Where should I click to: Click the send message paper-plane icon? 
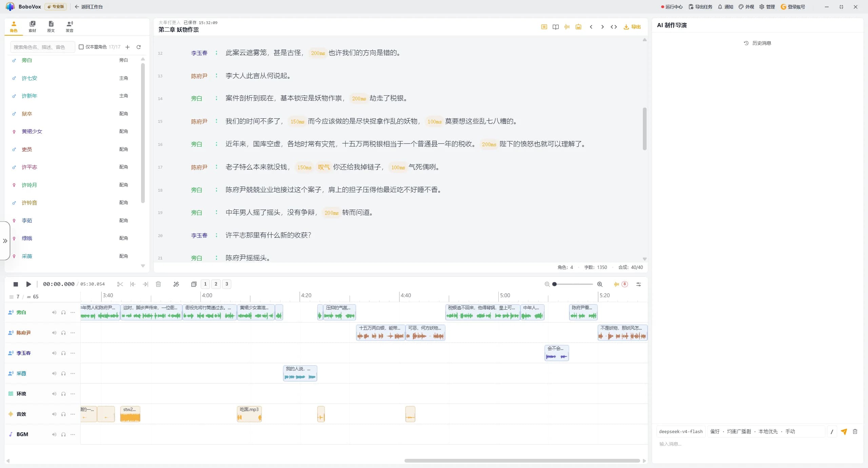coord(844,431)
